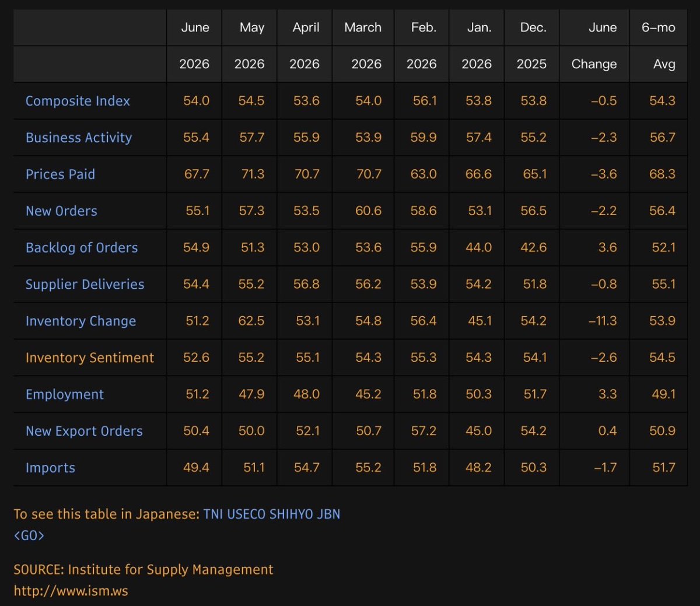This screenshot has height=606, width=700.
Task: Open the Business Activity link
Action: tap(79, 138)
